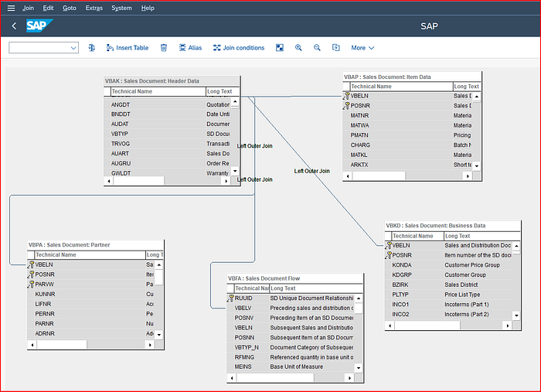Click Technical Name header in VBAK table
Image resolution: width=541 pixels, height=392 pixels.
point(158,91)
